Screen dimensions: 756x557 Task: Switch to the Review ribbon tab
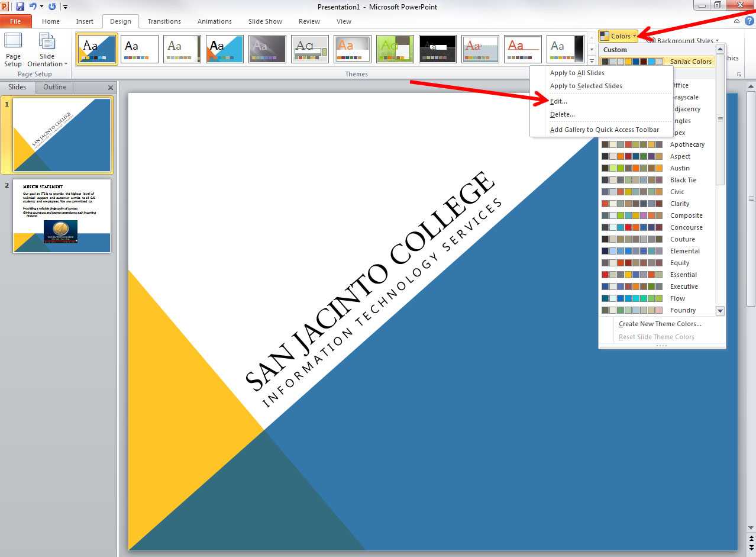tap(309, 21)
